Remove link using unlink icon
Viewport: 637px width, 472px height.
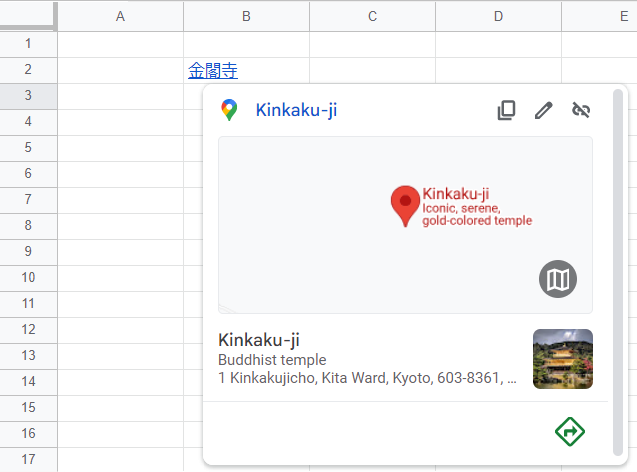pyautogui.click(x=581, y=111)
